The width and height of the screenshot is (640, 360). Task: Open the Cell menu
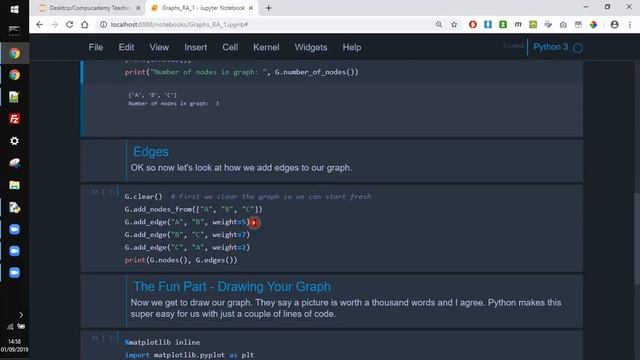tap(230, 47)
